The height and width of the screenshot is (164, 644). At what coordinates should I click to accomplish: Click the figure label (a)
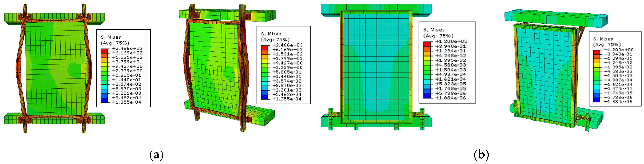point(156,155)
